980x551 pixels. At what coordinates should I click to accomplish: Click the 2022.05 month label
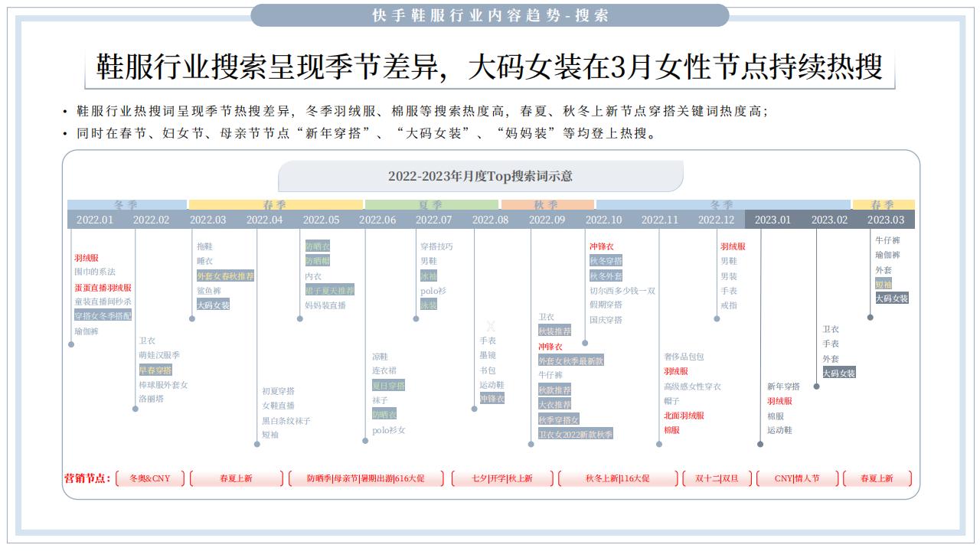[322, 220]
